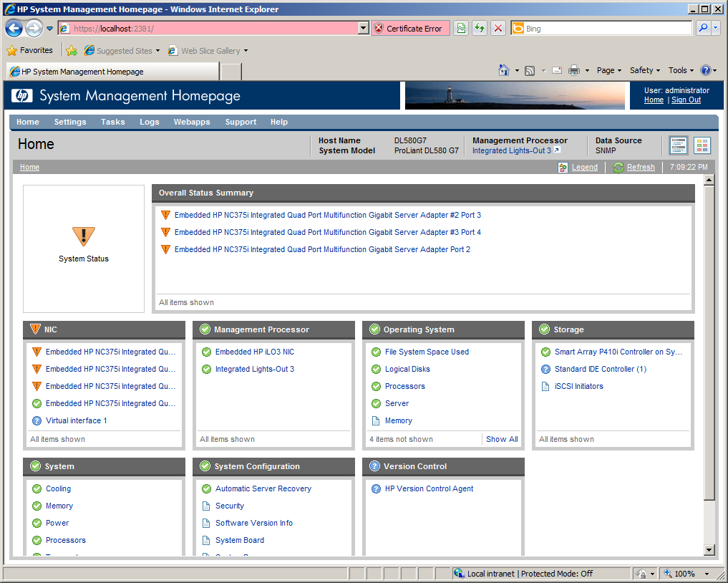Open the Logs menu
The height and width of the screenshot is (583, 728).
[150, 122]
